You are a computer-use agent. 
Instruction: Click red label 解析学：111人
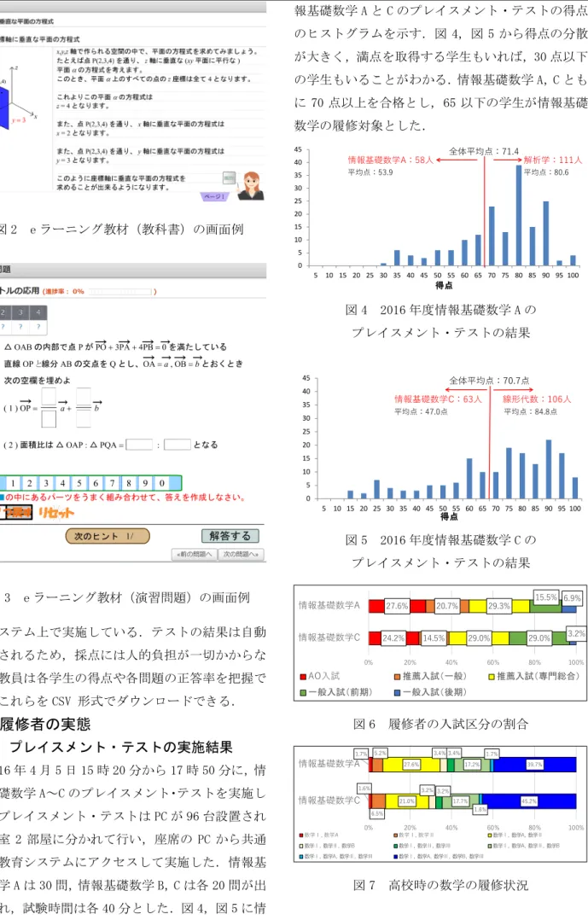[x=553, y=160]
